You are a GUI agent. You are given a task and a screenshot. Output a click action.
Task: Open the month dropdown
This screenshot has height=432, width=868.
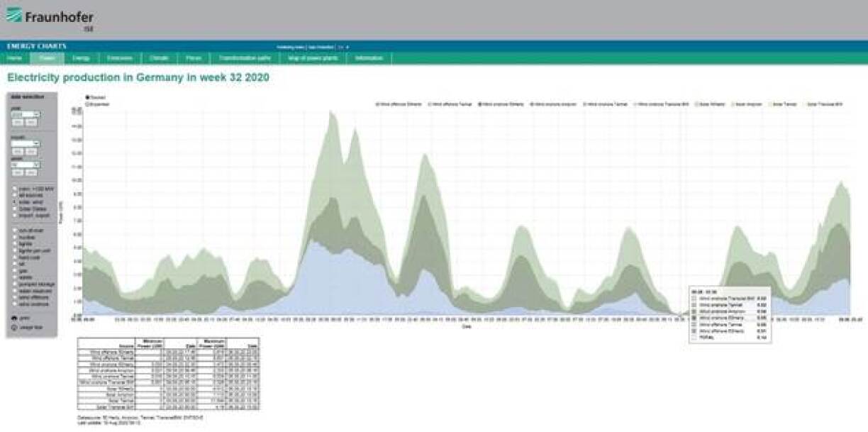(x=26, y=143)
